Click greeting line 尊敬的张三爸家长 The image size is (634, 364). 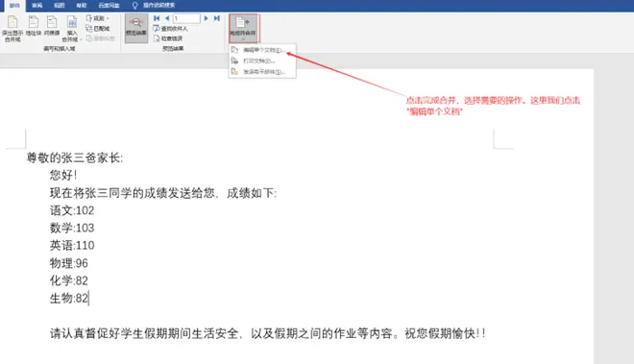point(74,158)
